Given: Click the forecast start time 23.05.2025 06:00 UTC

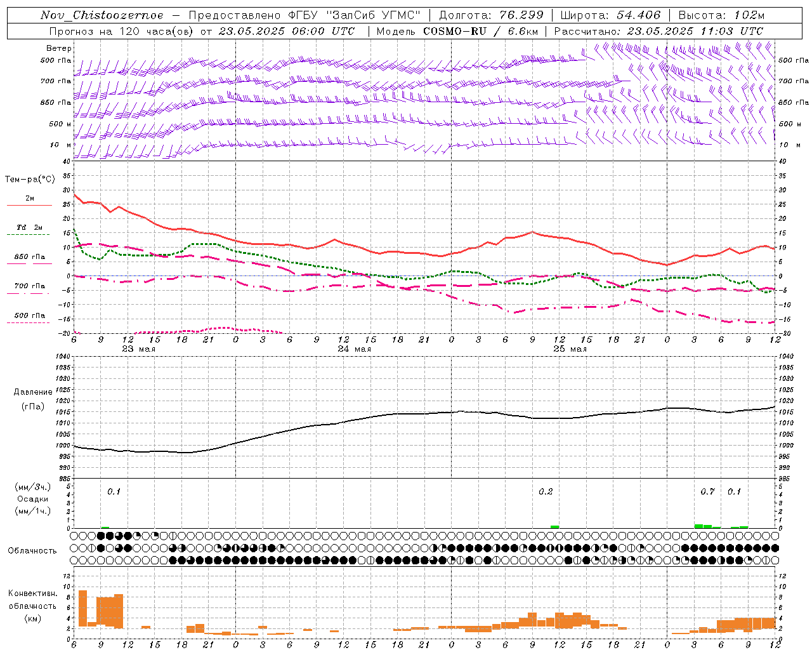Looking at the screenshot, I should click(287, 31).
